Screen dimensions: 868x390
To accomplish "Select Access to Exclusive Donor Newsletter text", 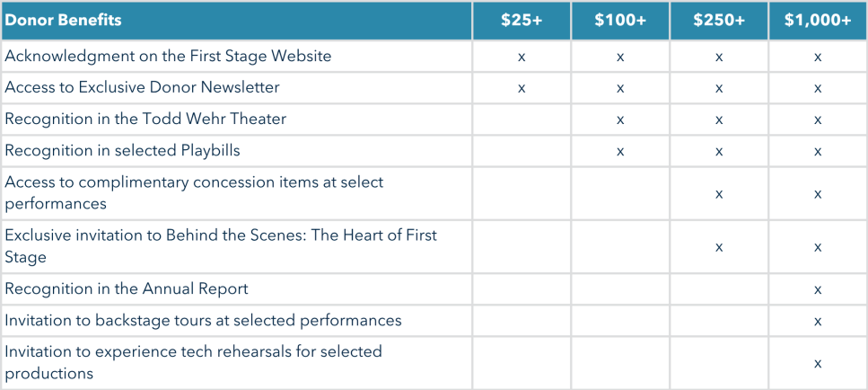I will [142, 88].
